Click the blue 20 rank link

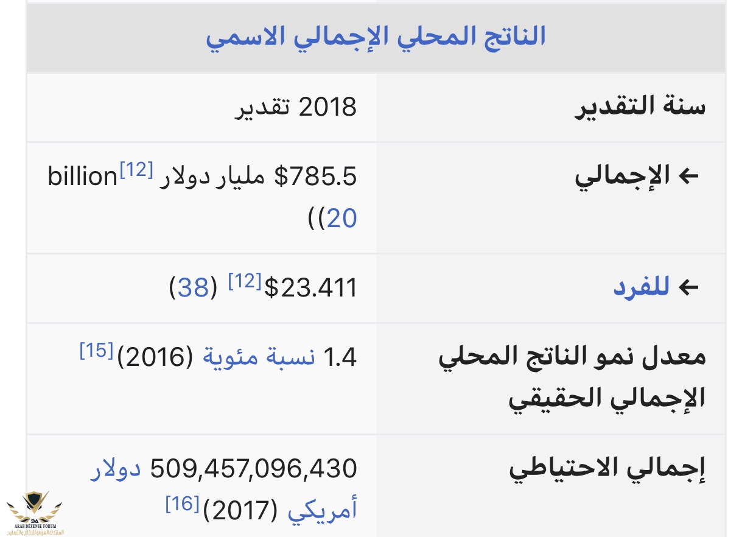pyautogui.click(x=341, y=218)
